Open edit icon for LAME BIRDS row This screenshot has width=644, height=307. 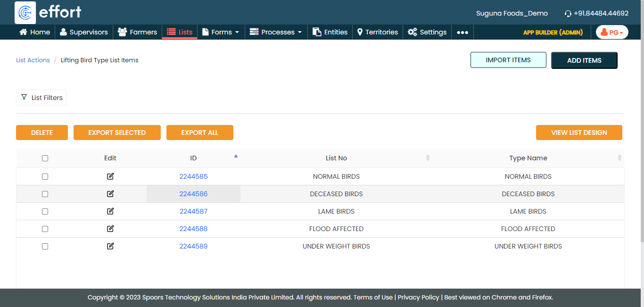tap(110, 211)
